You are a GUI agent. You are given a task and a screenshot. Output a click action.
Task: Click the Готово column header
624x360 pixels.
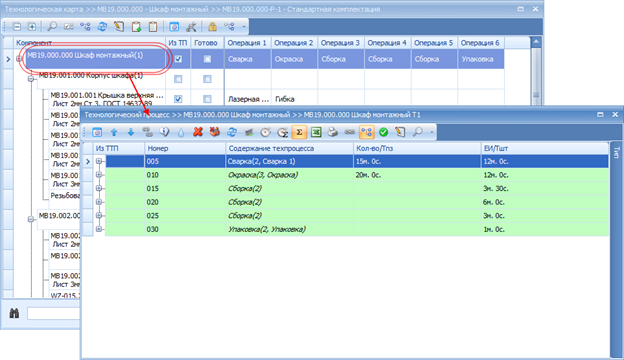coord(206,43)
